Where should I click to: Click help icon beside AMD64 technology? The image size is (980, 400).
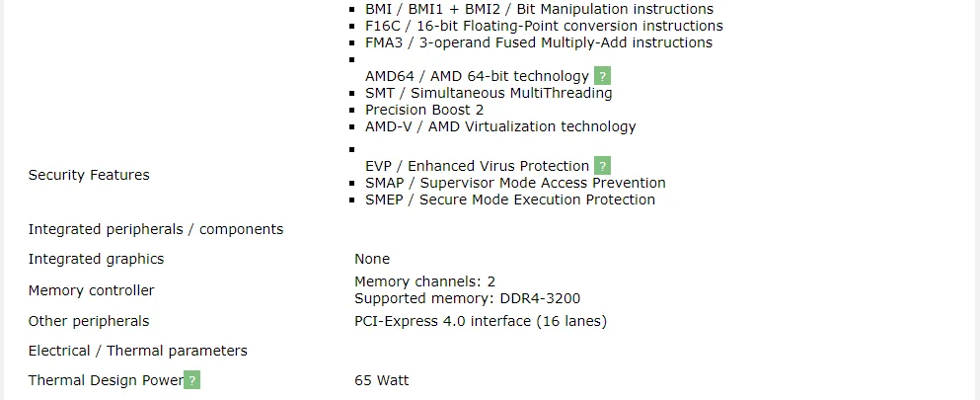coord(602,76)
